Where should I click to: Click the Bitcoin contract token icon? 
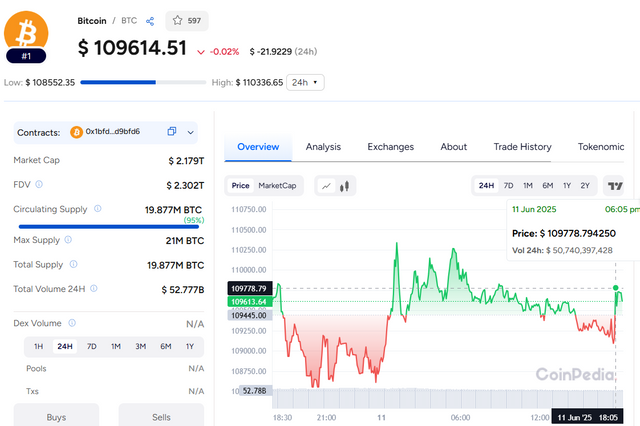76,132
